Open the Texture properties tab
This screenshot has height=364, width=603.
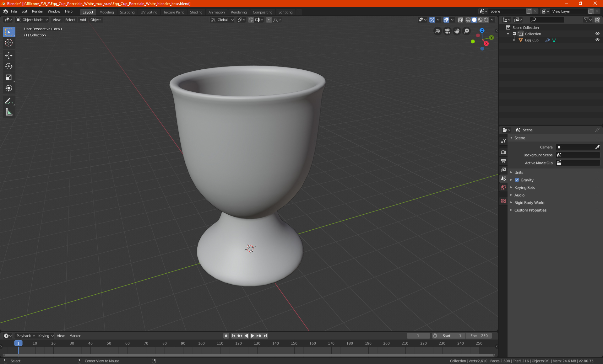point(503,201)
